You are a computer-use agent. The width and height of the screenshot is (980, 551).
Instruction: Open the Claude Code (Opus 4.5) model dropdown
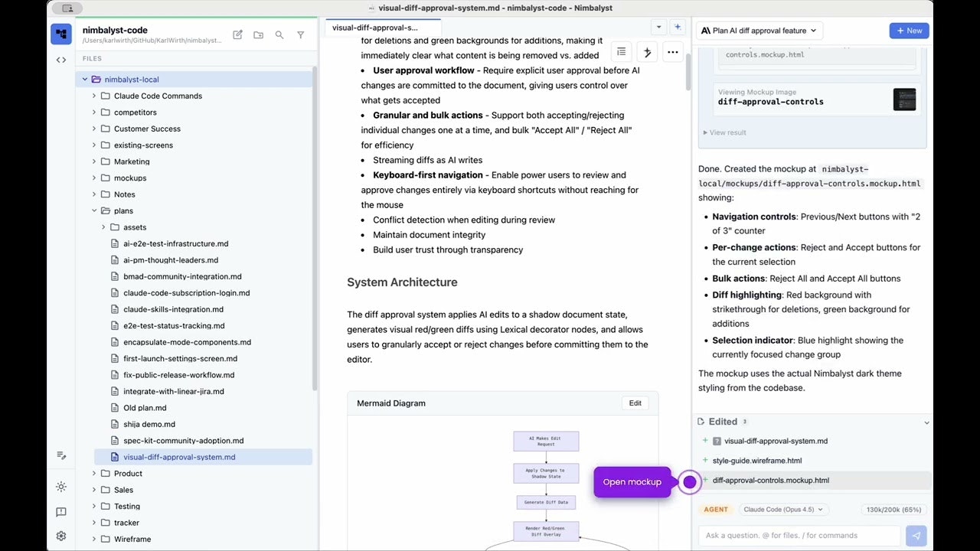pos(782,509)
